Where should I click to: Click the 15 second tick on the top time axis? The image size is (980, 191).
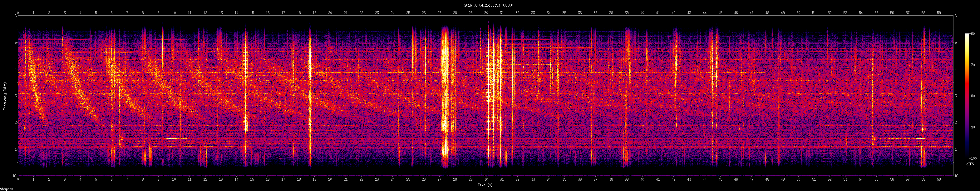point(252,13)
